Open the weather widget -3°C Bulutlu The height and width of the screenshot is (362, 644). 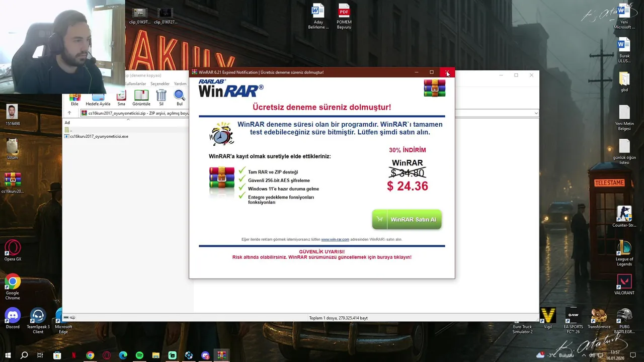[x=555, y=355]
